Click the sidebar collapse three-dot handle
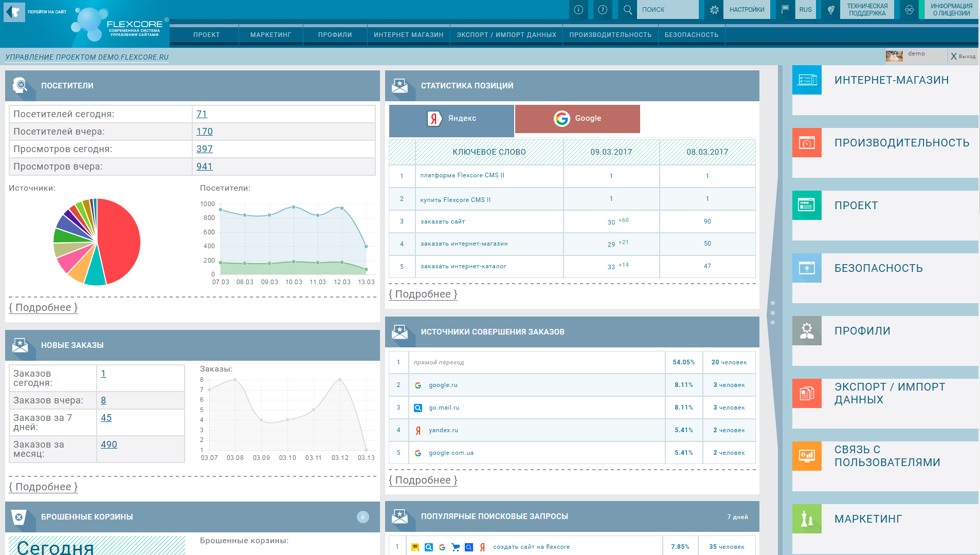 (x=773, y=312)
